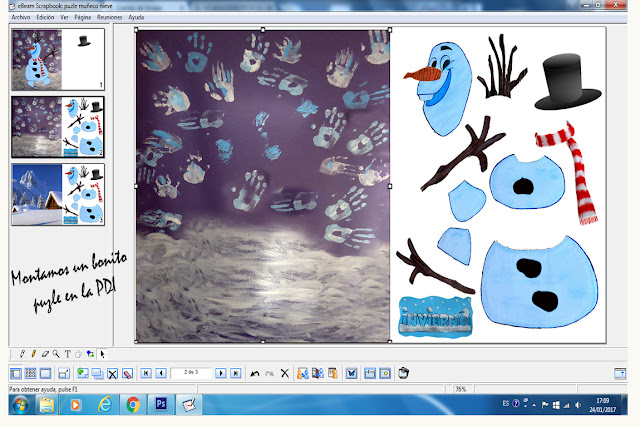640x427 pixels.
Task: Select page 3 thumbnail with mountain cabin
Action: tap(58, 194)
